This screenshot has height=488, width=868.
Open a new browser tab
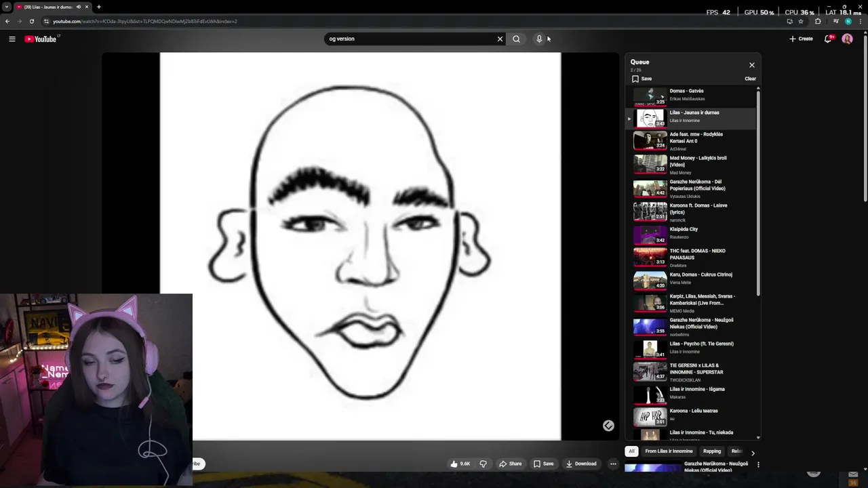click(x=99, y=7)
